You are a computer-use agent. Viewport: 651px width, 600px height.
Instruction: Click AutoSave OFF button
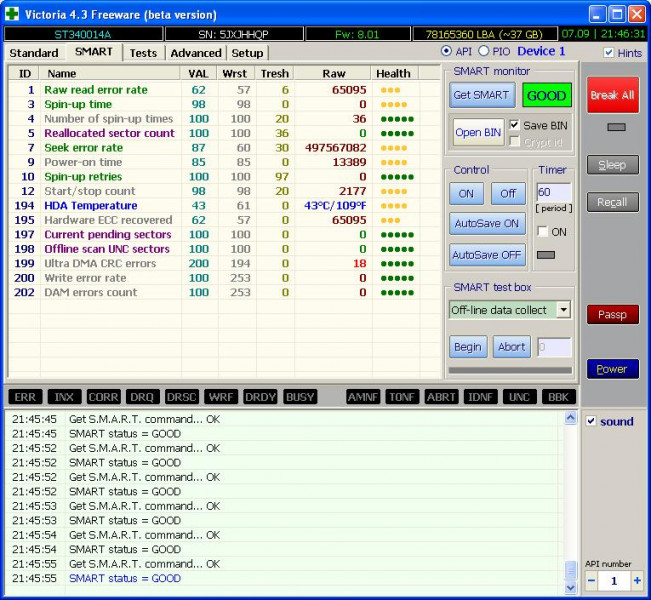coord(487,255)
